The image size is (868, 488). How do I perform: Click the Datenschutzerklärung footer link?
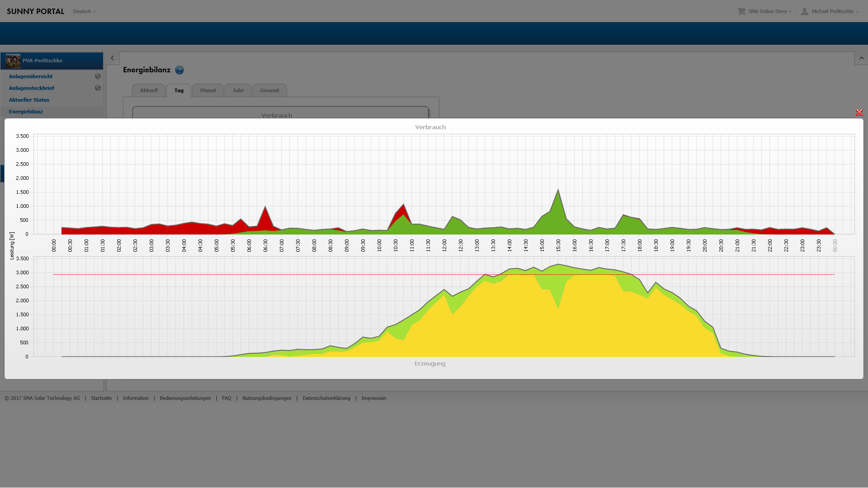(326, 398)
